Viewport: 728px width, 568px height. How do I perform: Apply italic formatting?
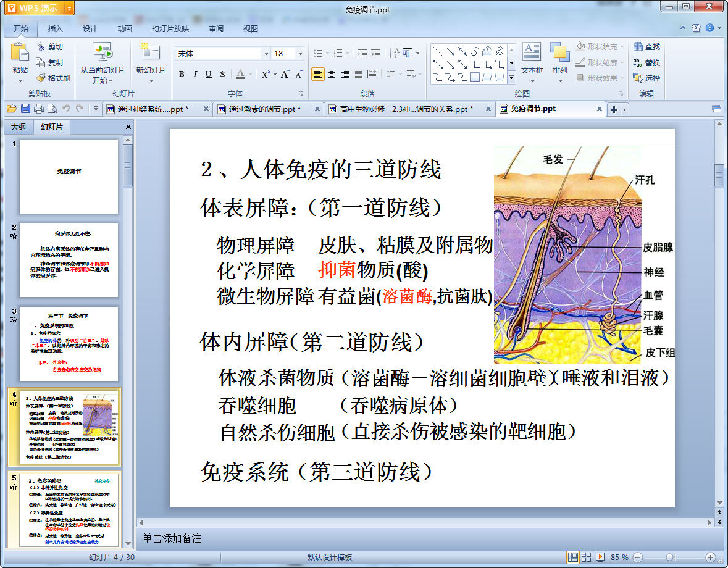click(x=195, y=74)
